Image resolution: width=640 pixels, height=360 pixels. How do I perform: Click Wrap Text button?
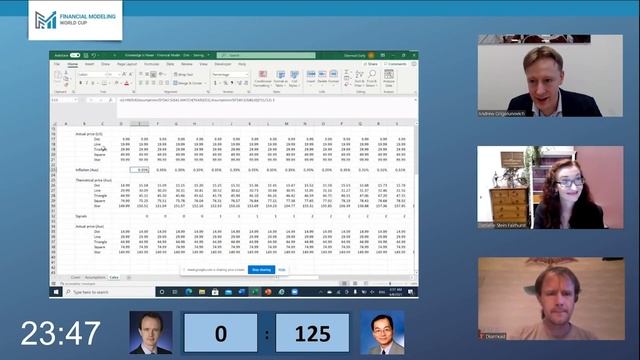[184, 75]
